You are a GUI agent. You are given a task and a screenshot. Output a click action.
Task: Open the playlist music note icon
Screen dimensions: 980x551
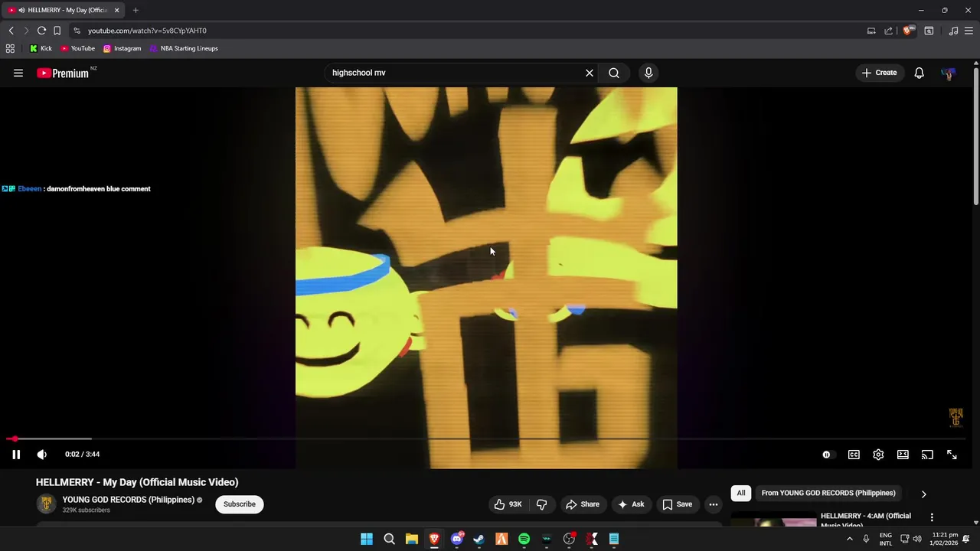coord(953,31)
